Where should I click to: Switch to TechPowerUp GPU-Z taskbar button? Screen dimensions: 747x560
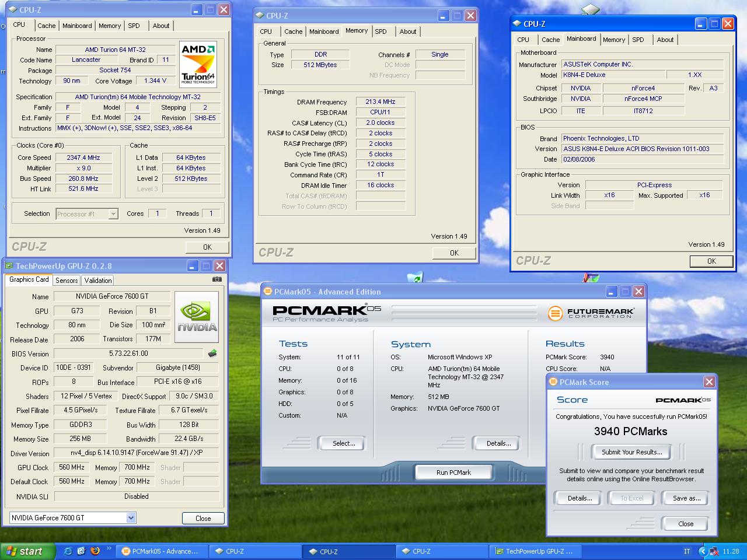(535, 551)
